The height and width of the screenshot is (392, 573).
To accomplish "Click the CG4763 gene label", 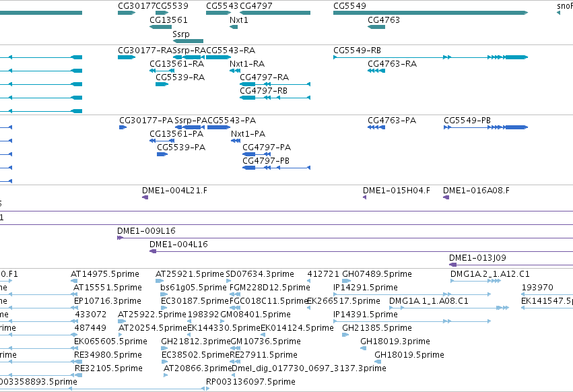I will tap(384, 20).
